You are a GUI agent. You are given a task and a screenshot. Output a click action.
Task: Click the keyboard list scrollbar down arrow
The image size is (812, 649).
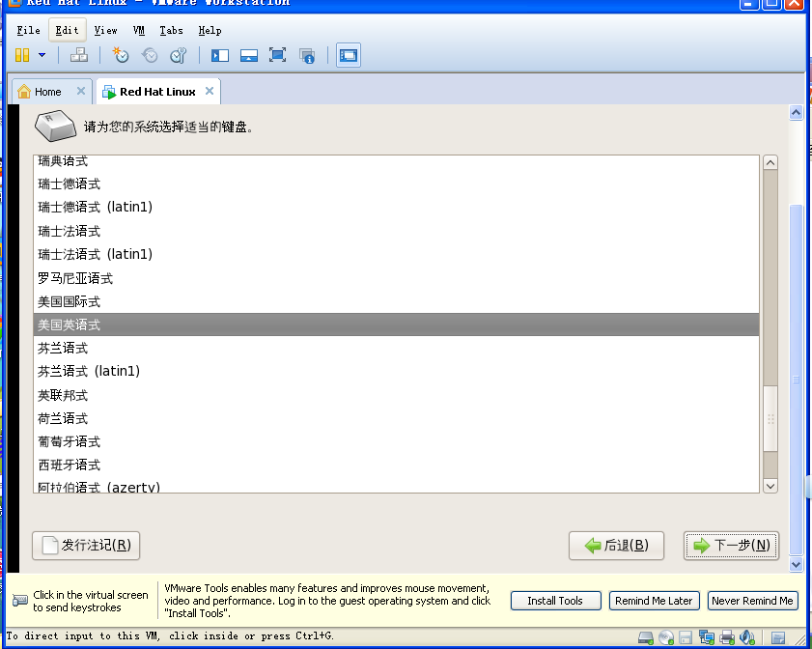[770, 485]
